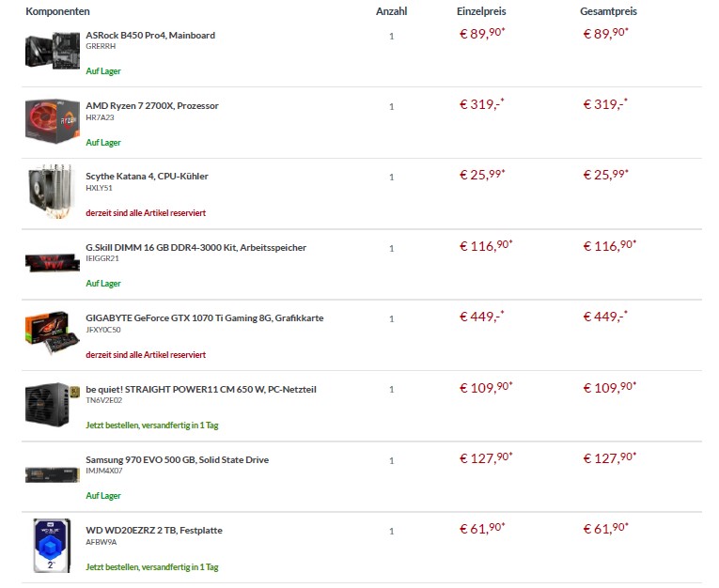Click the AMD Ryzen 7 2700X box image
This screenshot has height=588, width=719.
click(x=53, y=121)
